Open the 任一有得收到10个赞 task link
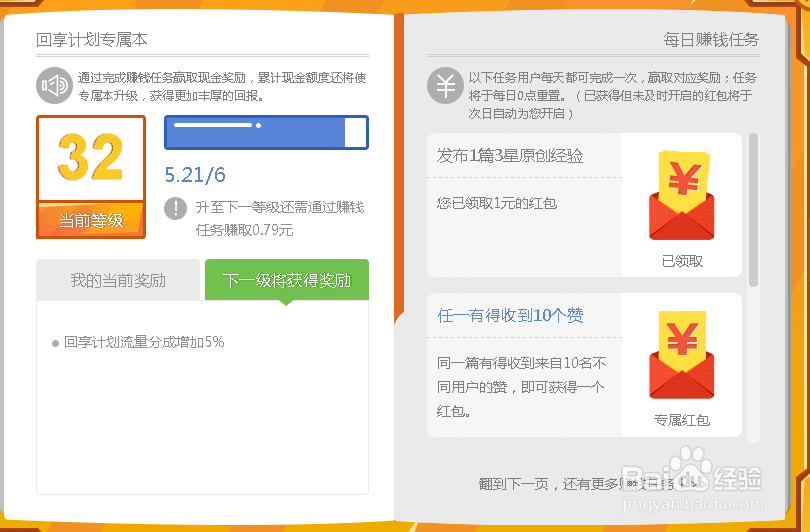Image resolution: width=810 pixels, height=532 pixels. pyautogui.click(x=510, y=316)
